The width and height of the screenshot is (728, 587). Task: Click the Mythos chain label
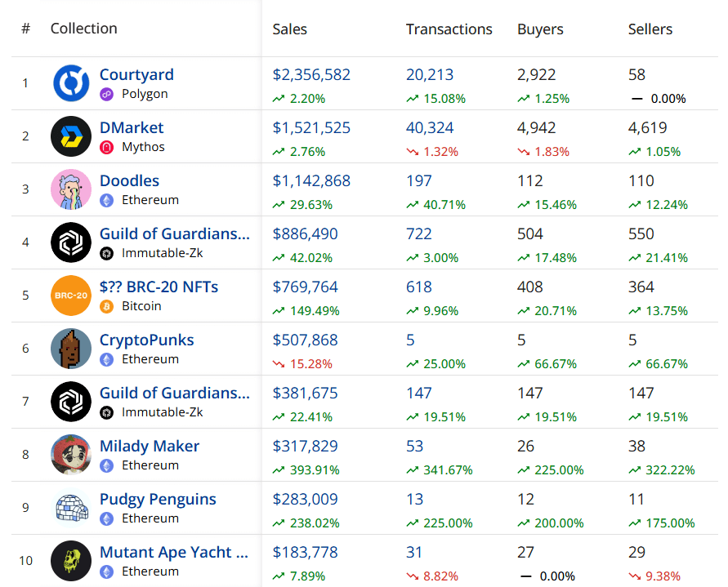[144, 147]
